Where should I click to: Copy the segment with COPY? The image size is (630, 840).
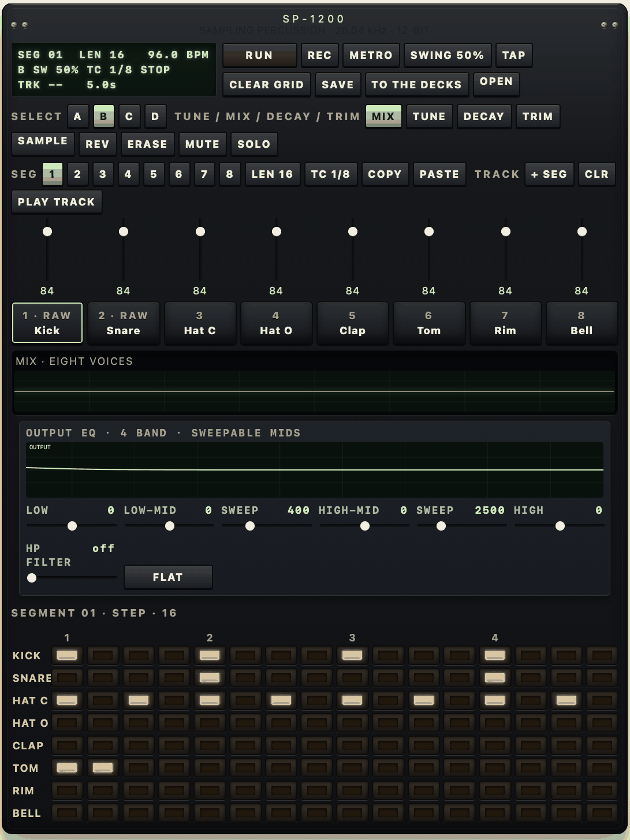[385, 174]
